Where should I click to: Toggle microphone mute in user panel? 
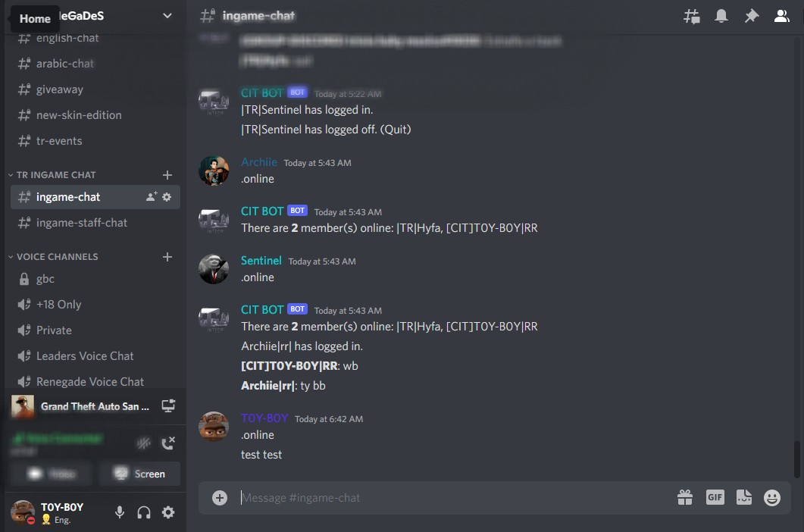(120, 512)
